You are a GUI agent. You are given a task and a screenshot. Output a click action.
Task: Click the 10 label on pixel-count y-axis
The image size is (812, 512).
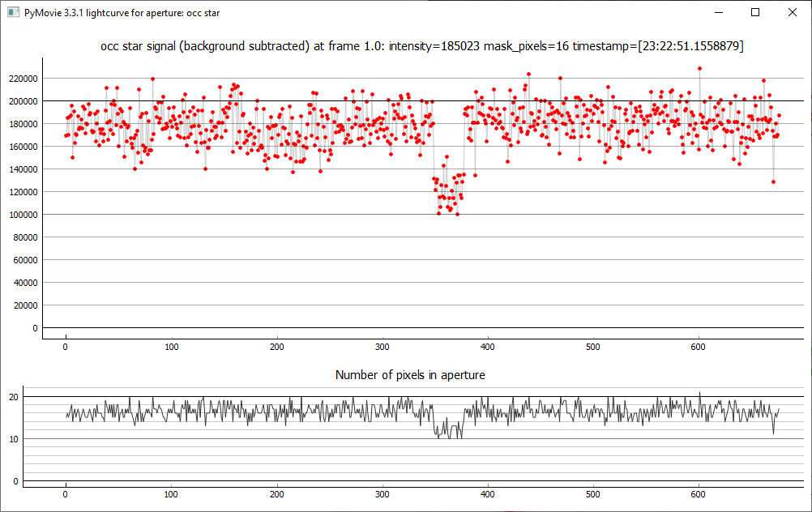13,439
